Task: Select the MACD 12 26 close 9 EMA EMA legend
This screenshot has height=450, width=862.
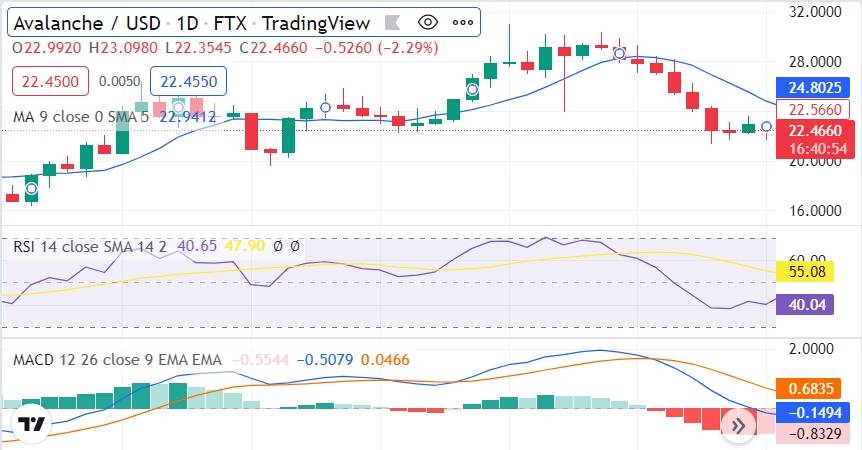Action: pyautogui.click(x=117, y=360)
